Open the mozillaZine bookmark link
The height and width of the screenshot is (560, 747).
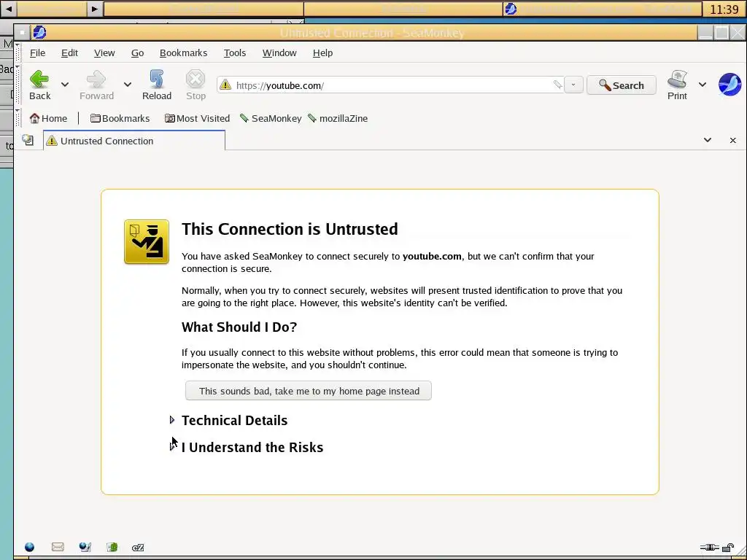click(338, 118)
